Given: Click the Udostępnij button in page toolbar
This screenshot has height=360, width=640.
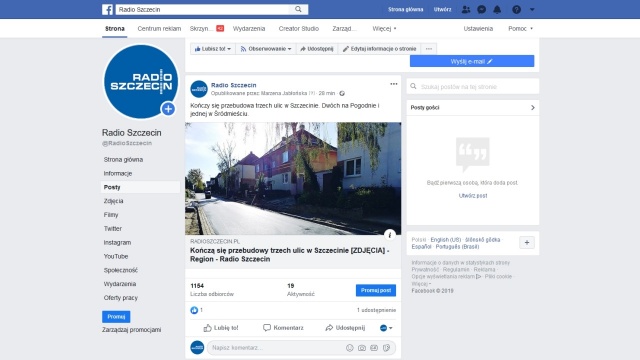Looking at the screenshot, I should [x=317, y=49].
